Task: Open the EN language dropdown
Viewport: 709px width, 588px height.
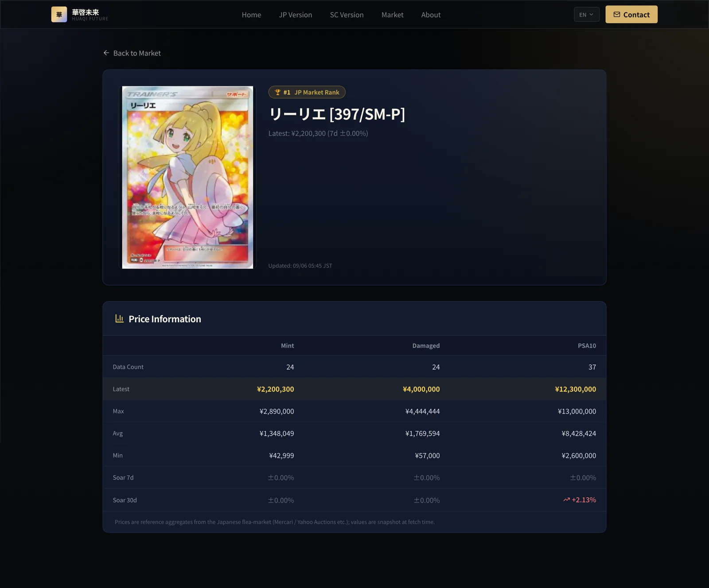Action: pos(587,15)
